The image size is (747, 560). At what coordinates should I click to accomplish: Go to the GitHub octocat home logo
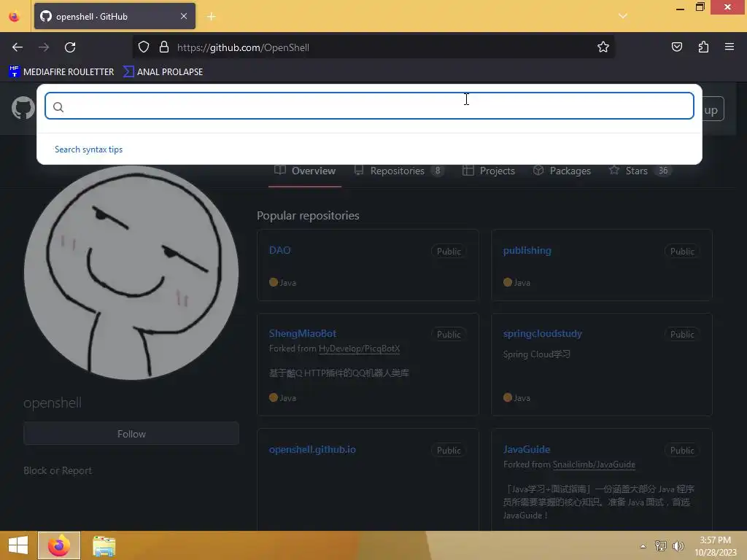tap(23, 108)
